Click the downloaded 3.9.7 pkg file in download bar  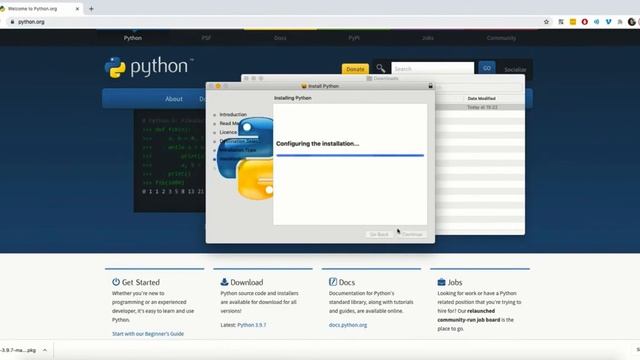(x=18, y=350)
